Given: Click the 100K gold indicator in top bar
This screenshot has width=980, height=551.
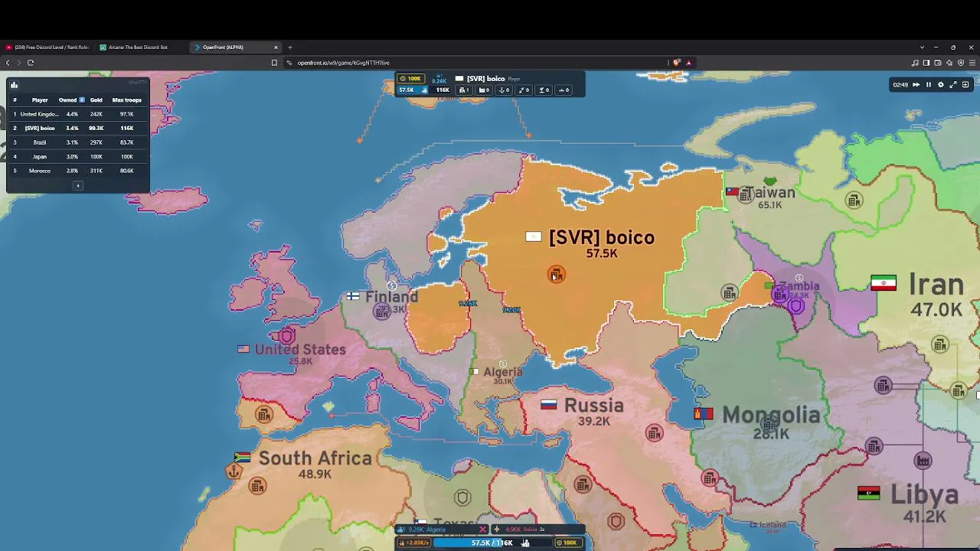Looking at the screenshot, I should point(412,79).
